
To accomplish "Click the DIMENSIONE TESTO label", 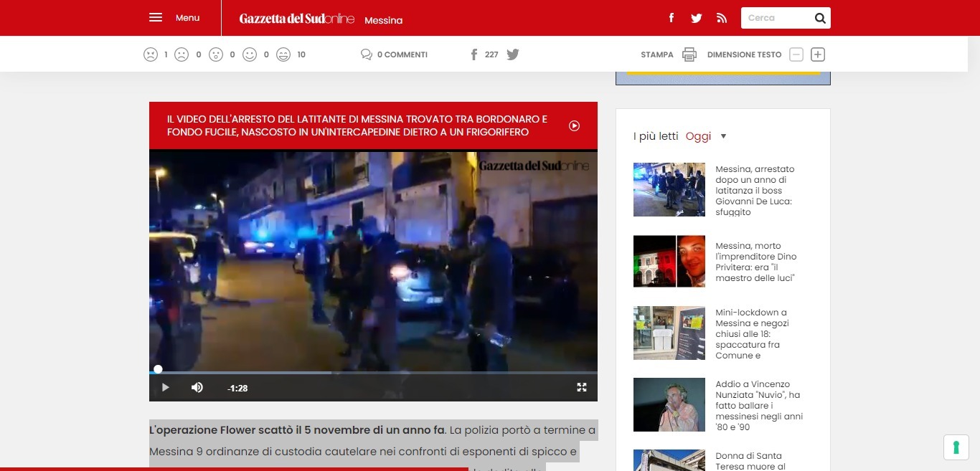I will [x=744, y=54].
